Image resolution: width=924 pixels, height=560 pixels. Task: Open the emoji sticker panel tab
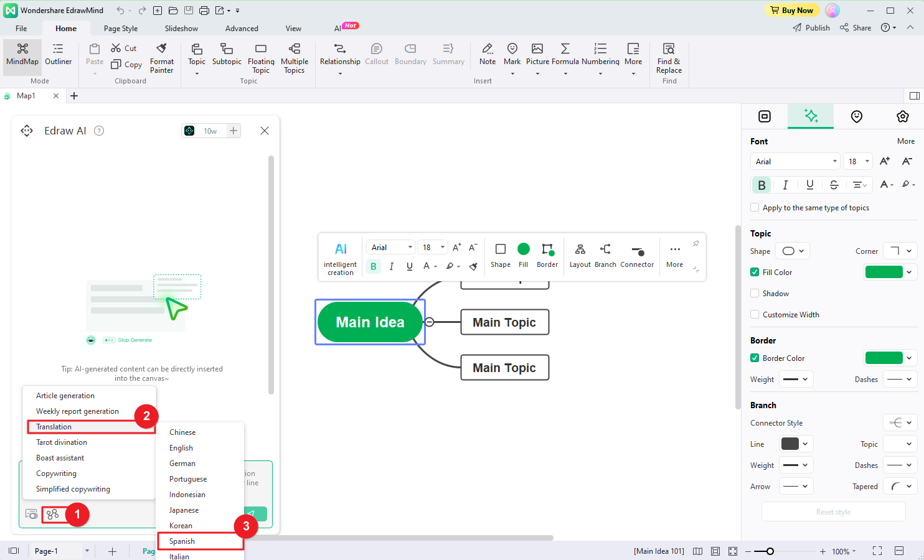(x=857, y=116)
